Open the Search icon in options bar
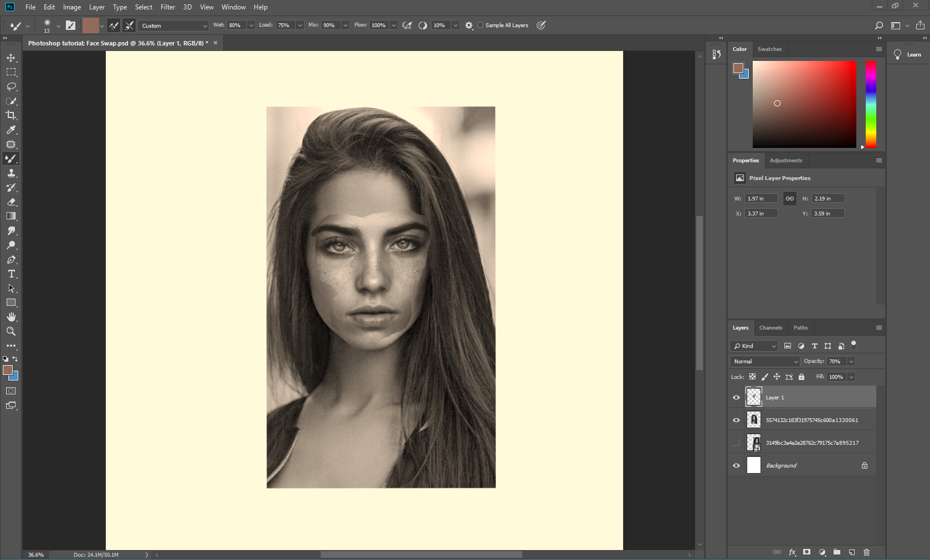 click(878, 25)
